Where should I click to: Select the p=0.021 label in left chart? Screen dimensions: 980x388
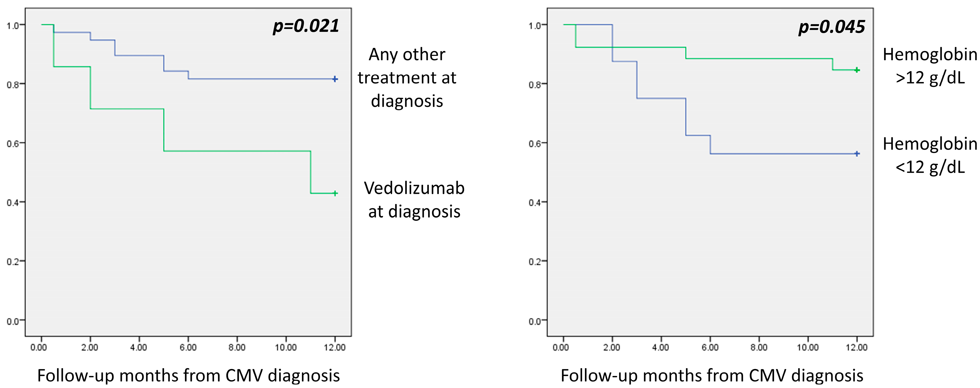click(306, 26)
